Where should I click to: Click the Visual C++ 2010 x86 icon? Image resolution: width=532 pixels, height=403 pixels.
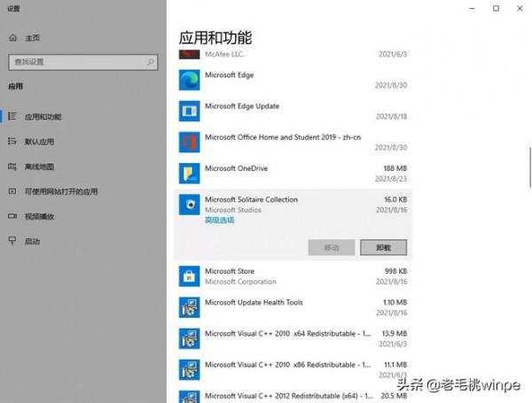click(x=190, y=369)
